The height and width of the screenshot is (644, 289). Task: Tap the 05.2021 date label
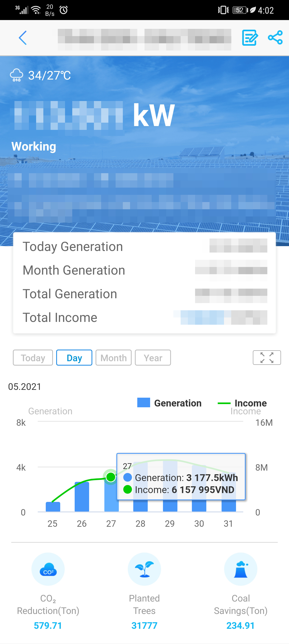click(24, 386)
